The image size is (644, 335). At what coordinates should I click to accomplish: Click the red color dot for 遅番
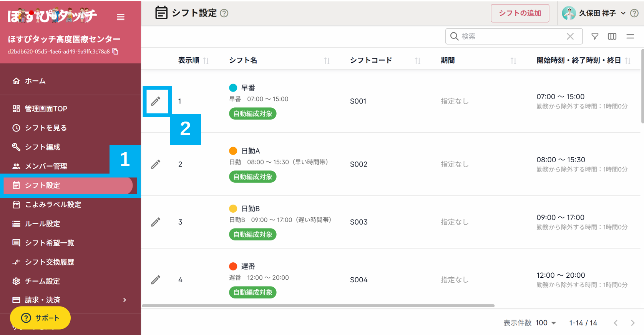coord(233,266)
